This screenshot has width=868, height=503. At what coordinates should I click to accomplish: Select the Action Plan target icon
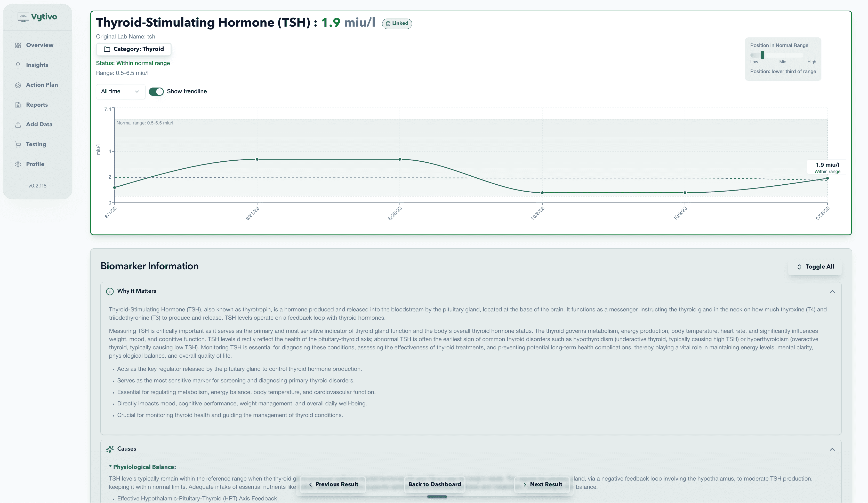[18, 85]
